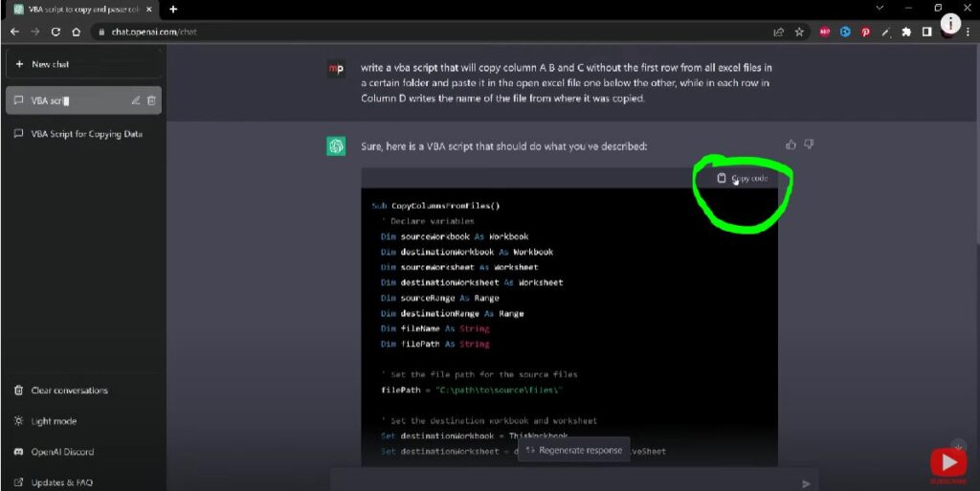Viewport: 980px width, 491px height.
Task: Click the share page icon in address bar
Action: pyautogui.click(x=779, y=32)
